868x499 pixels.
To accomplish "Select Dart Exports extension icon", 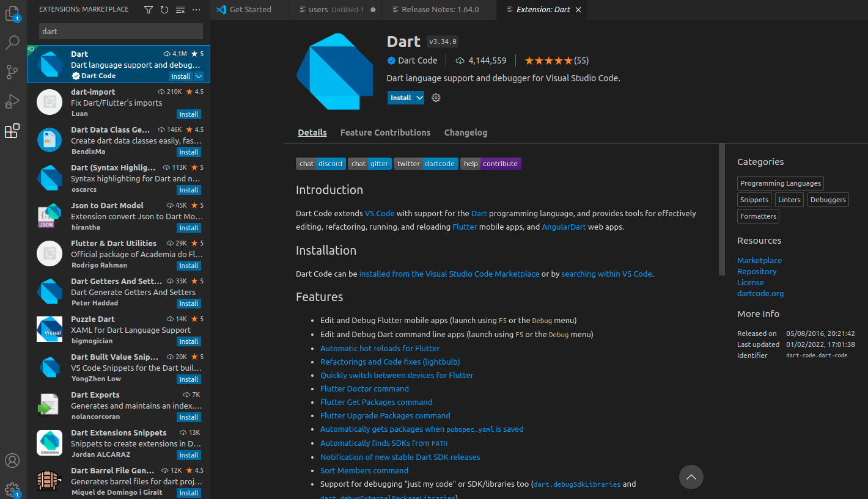I will pyautogui.click(x=50, y=405).
